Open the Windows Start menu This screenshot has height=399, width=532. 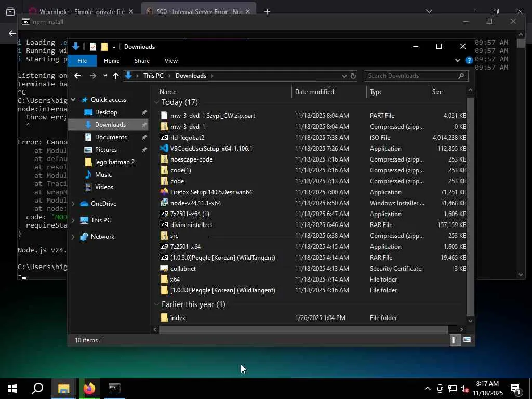pos(12,389)
